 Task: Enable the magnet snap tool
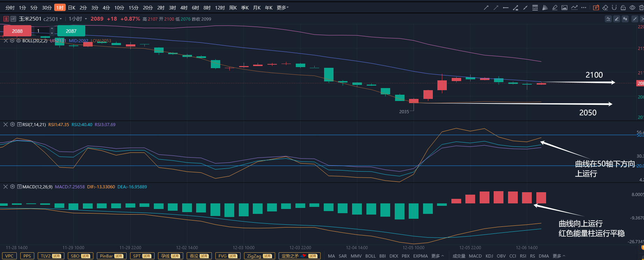pos(614,8)
